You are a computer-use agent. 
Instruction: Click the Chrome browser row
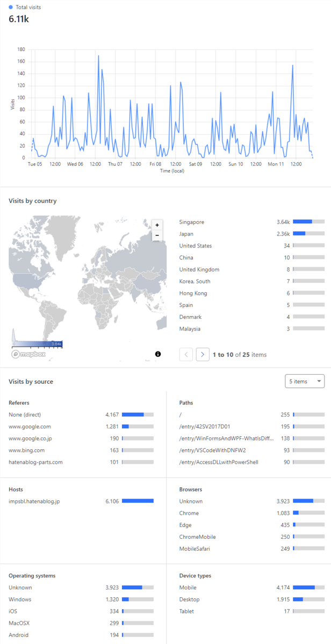click(251, 513)
